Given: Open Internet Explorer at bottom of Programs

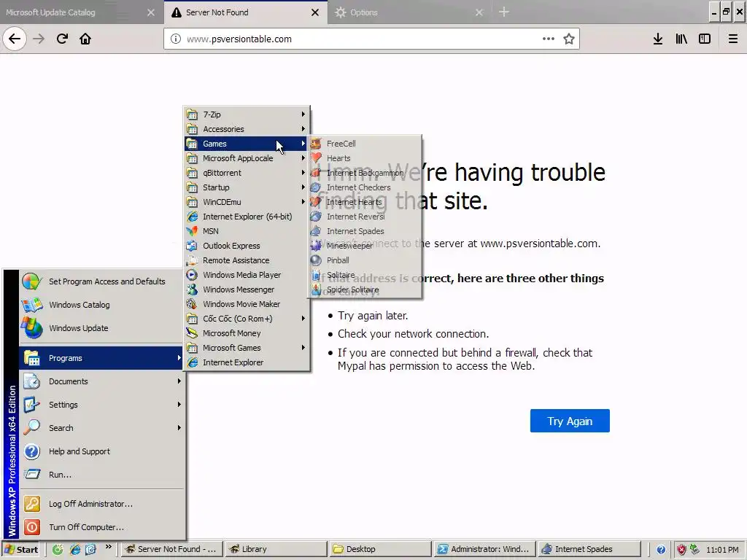Looking at the screenshot, I should tap(247, 362).
